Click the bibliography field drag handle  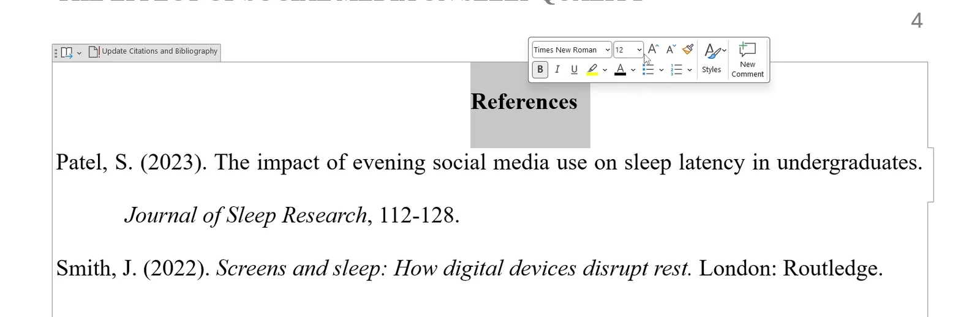point(56,53)
